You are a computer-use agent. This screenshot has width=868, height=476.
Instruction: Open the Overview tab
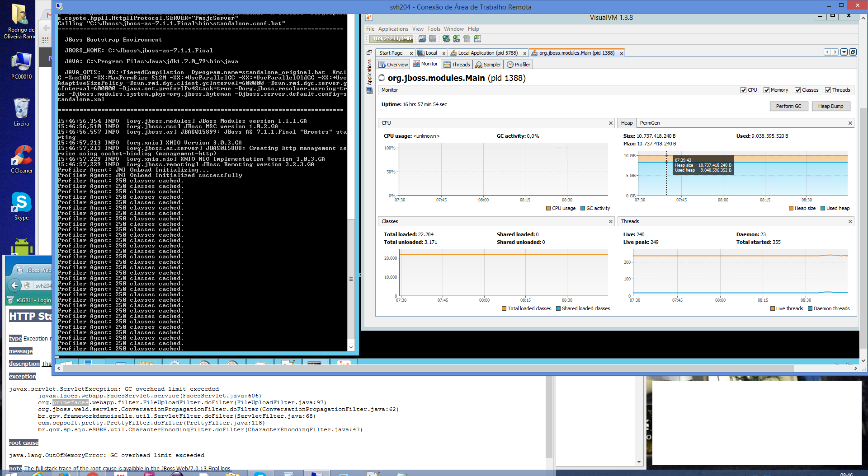[x=393, y=65]
